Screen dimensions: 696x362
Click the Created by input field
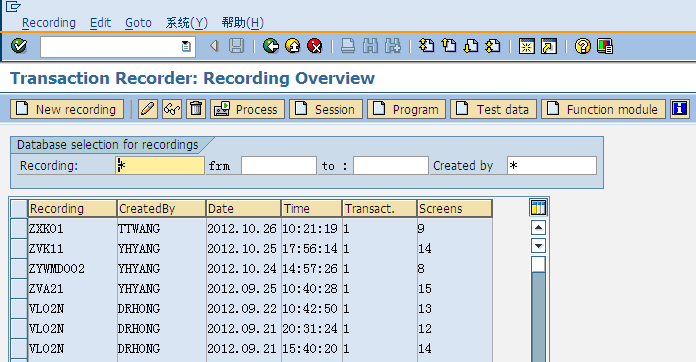click(x=552, y=165)
